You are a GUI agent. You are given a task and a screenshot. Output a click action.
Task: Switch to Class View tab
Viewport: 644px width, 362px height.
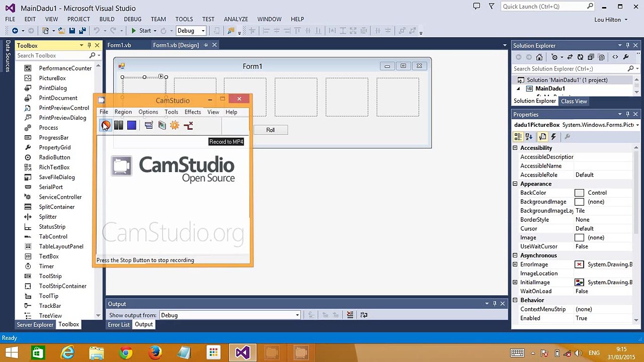pyautogui.click(x=574, y=101)
